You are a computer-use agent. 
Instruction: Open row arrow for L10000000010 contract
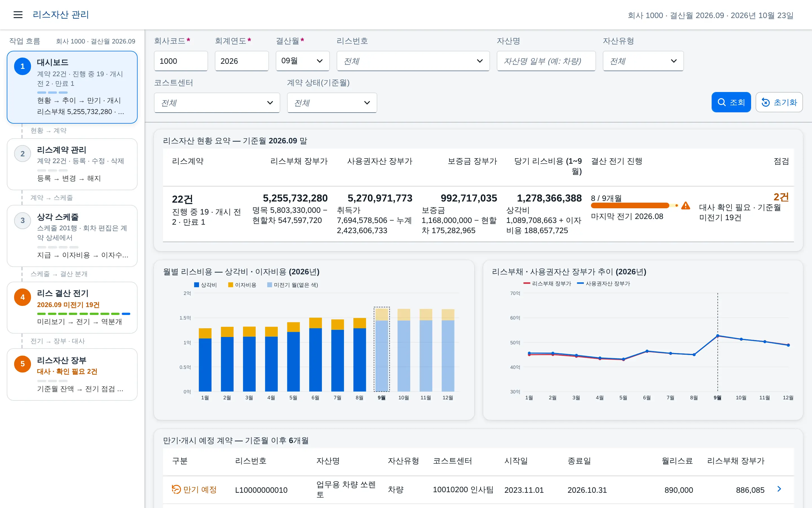(779, 489)
